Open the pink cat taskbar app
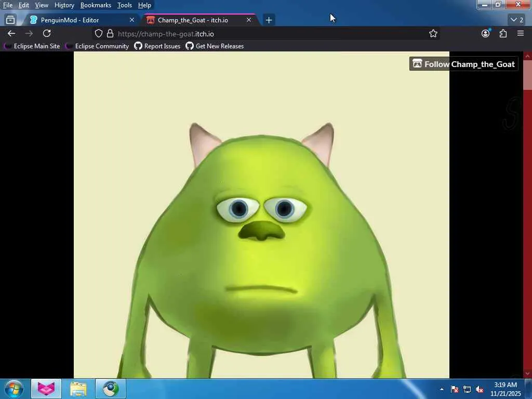The height and width of the screenshot is (399, 532). 46,389
